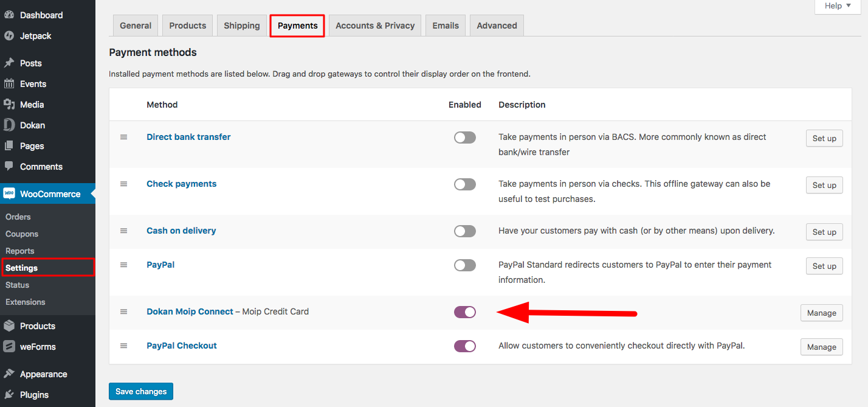The image size is (868, 407).
Task: Click drag handle for Check payments
Action: 124,184
